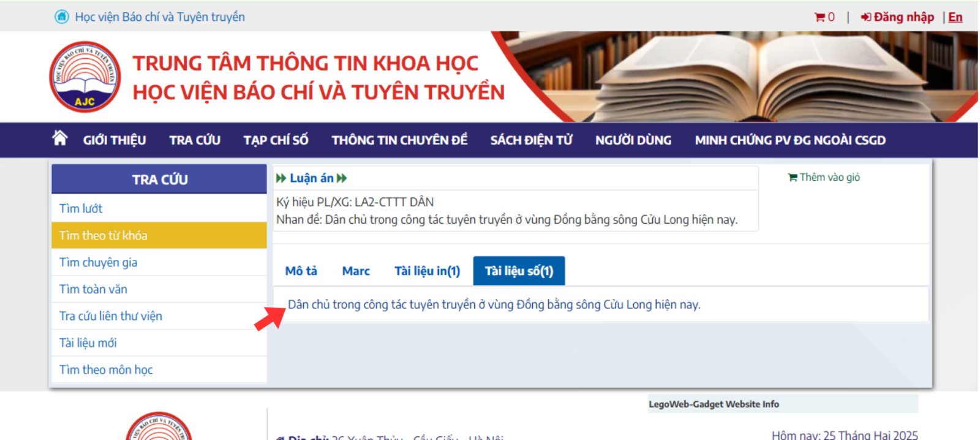
Task: Click the globe icon beside Học viện Báo chí
Action: pyautogui.click(x=62, y=17)
